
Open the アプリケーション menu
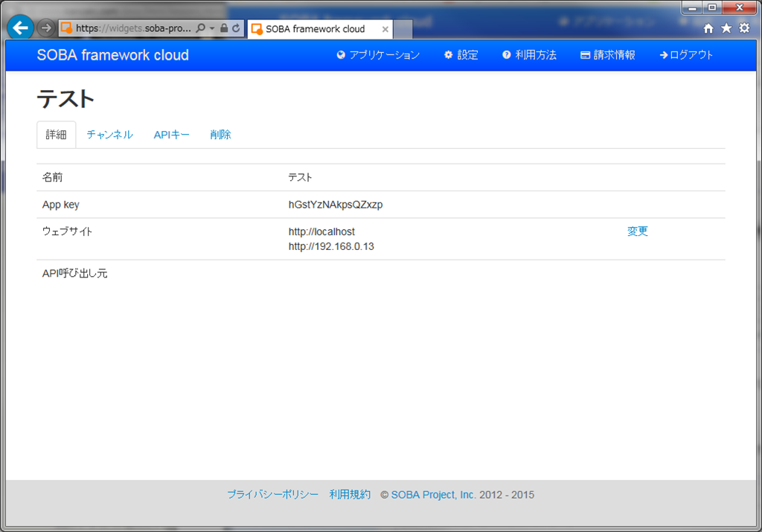tap(378, 55)
